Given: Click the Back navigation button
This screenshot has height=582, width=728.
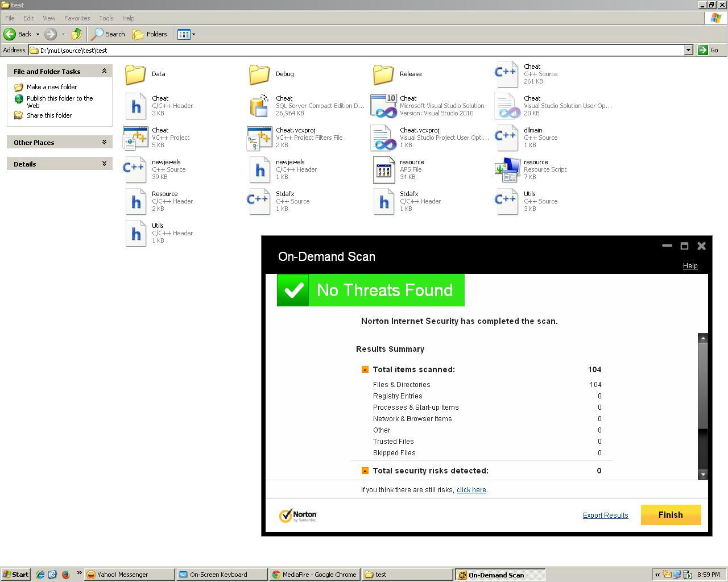Looking at the screenshot, I should pyautogui.click(x=18, y=34).
